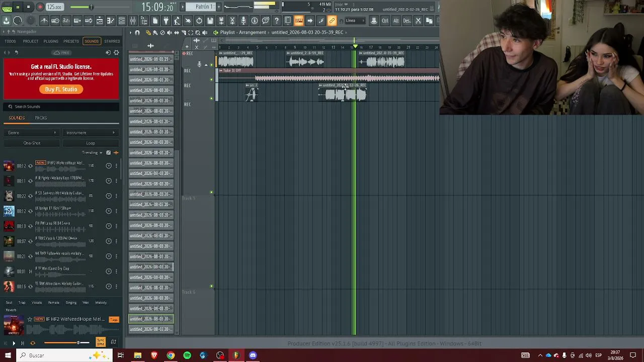Play the sound preview at the bottom
The height and width of the screenshot is (362, 644).
coord(14,343)
